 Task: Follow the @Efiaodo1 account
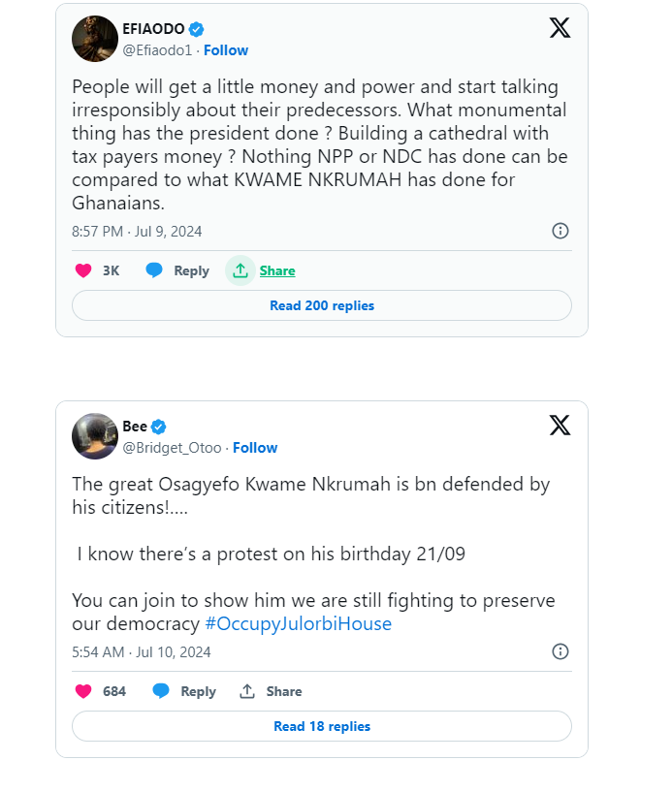coord(226,50)
